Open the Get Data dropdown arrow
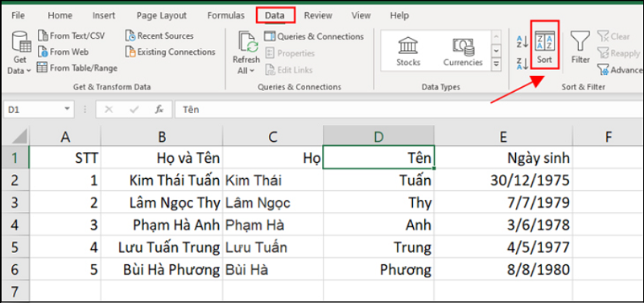 29,71
